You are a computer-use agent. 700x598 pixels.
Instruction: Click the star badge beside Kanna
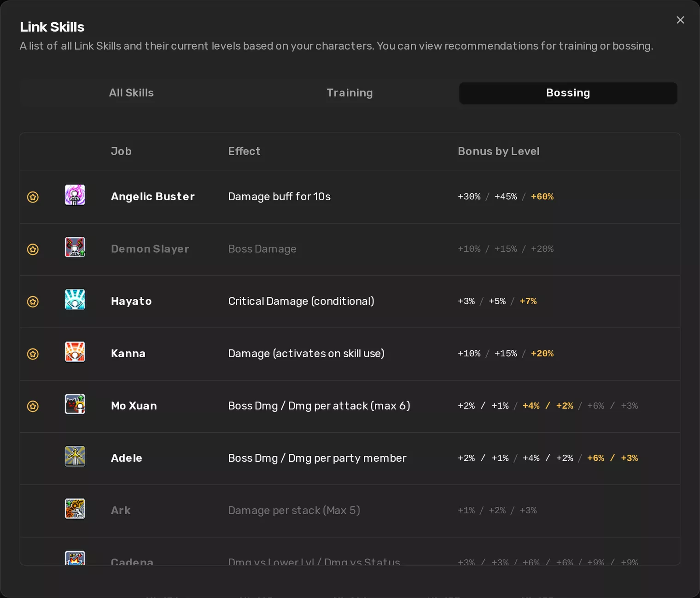tap(33, 354)
